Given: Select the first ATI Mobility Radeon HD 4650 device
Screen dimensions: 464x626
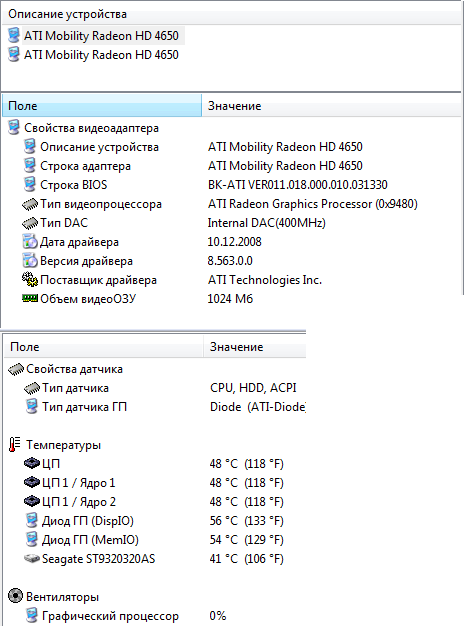Looking at the screenshot, I should pyautogui.click(x=101, y=36).
